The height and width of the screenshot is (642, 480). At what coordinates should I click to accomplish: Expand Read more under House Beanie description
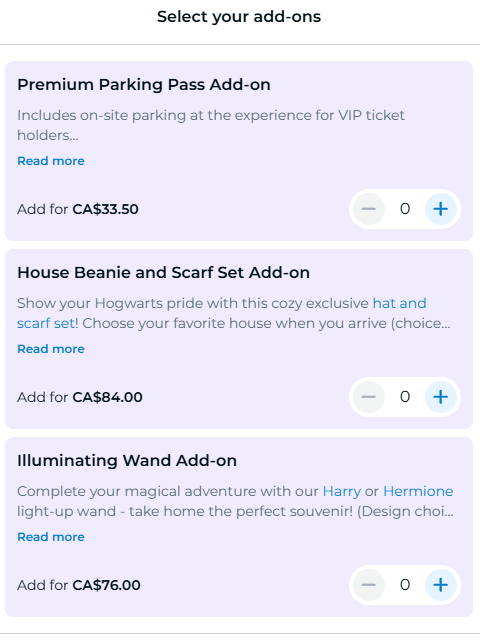pyautogui.click(x=51, y=349)
